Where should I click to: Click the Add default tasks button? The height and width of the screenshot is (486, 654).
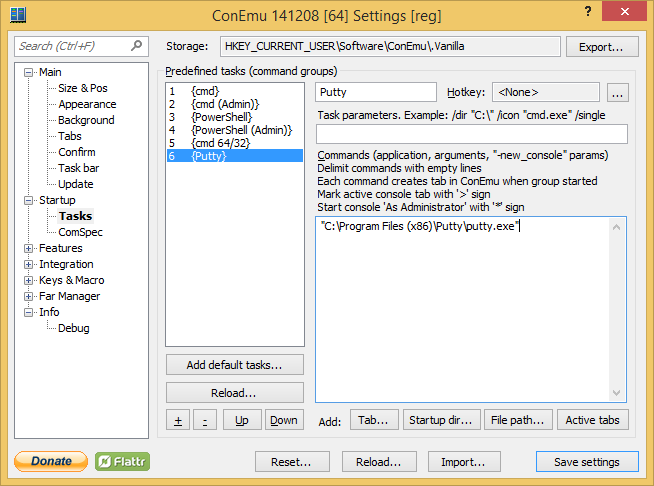coord(234,365)
